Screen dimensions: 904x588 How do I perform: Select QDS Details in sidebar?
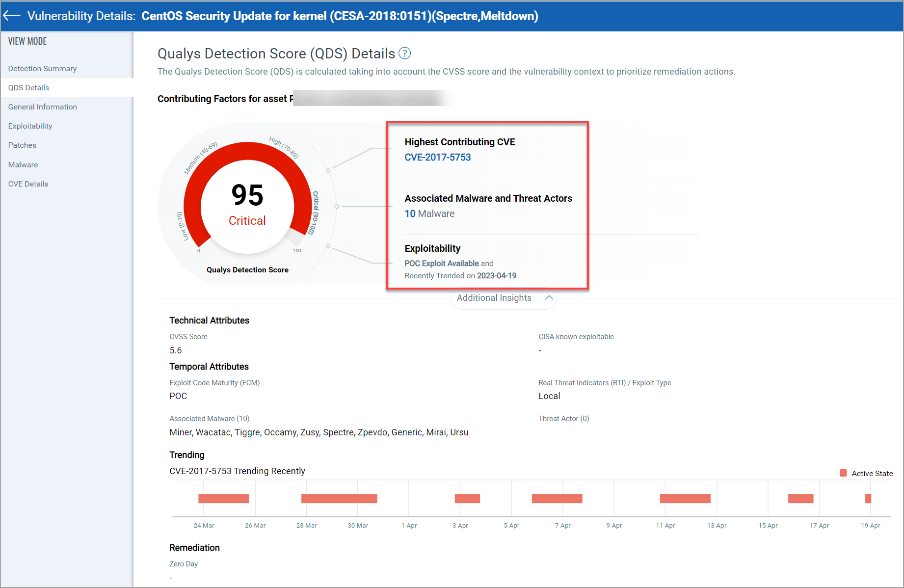28,87
